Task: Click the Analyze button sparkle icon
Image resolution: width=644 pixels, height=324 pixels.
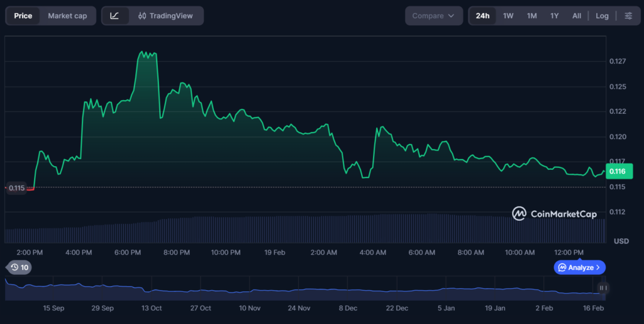Action: click(562, 267)
